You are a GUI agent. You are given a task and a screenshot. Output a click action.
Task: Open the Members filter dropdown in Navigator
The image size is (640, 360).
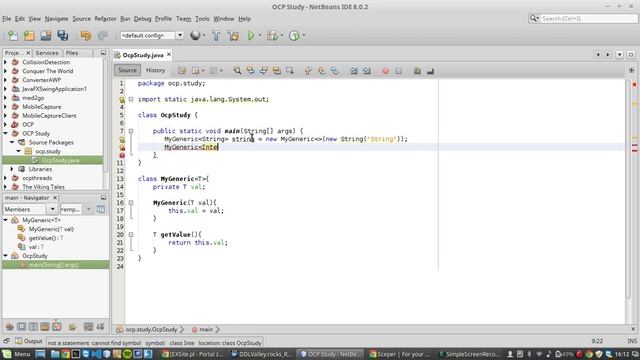(52, 209)
